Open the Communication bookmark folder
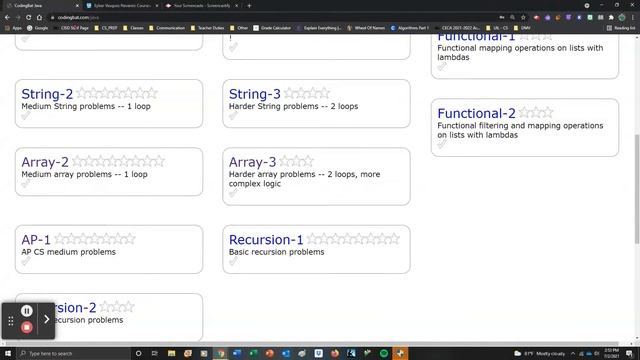 pyautogui.click(x=167, y=28)
